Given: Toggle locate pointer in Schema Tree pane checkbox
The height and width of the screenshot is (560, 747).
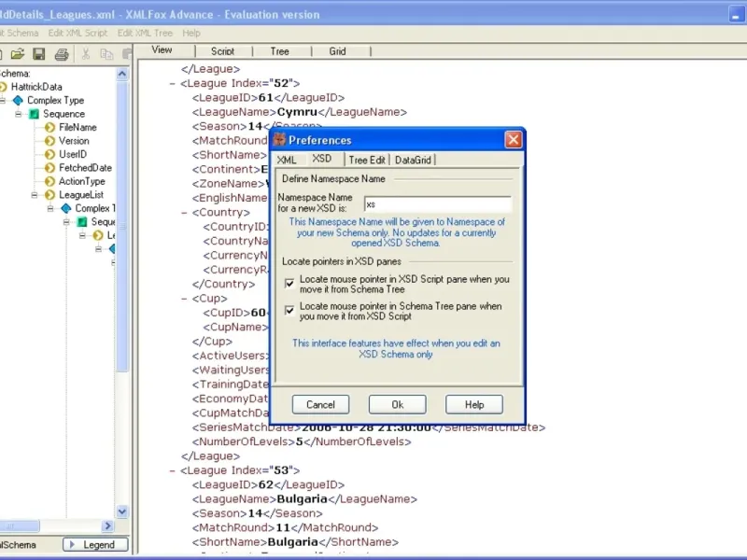Looking at the screenshot, I should [289, 311].
